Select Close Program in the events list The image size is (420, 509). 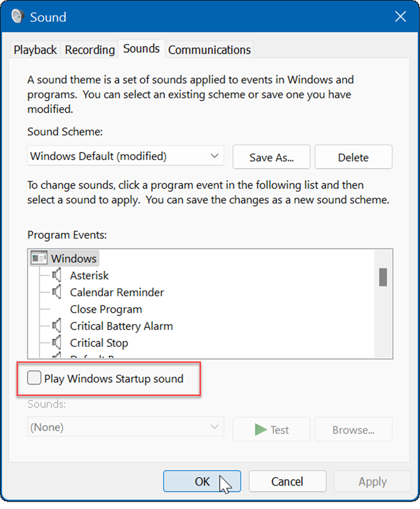(106, 309)
